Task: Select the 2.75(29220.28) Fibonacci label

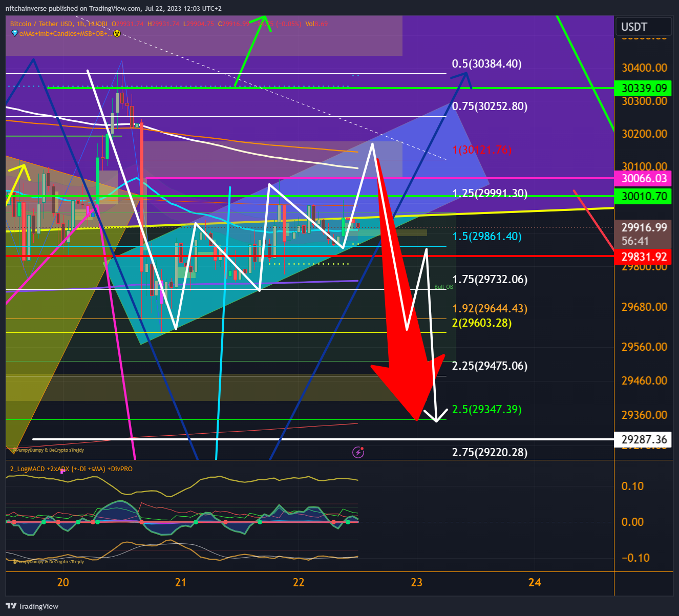Action: pyautogui.click(x=490, y=453)
